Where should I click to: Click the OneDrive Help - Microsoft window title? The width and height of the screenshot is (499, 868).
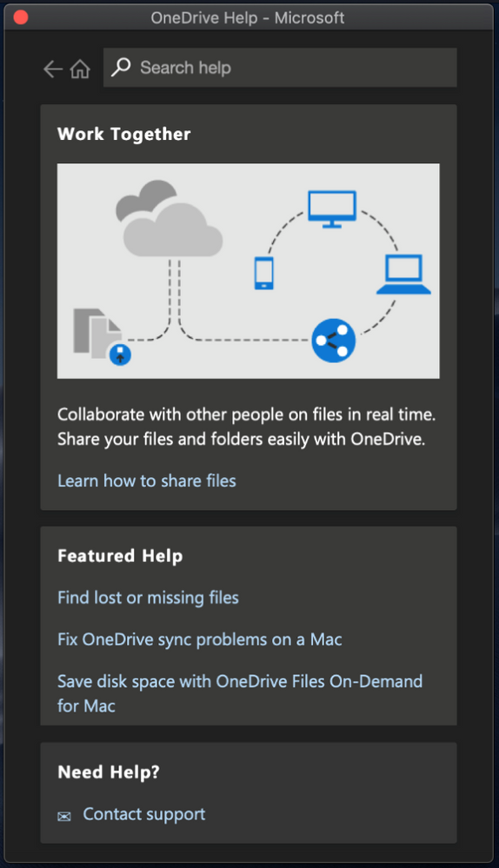248,17
